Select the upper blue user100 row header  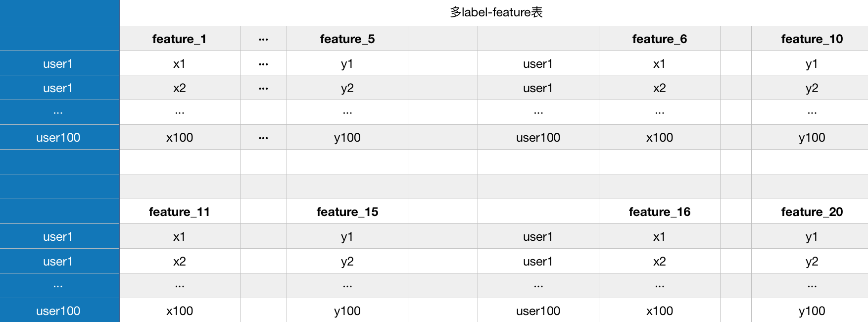(x=59, y=137)
